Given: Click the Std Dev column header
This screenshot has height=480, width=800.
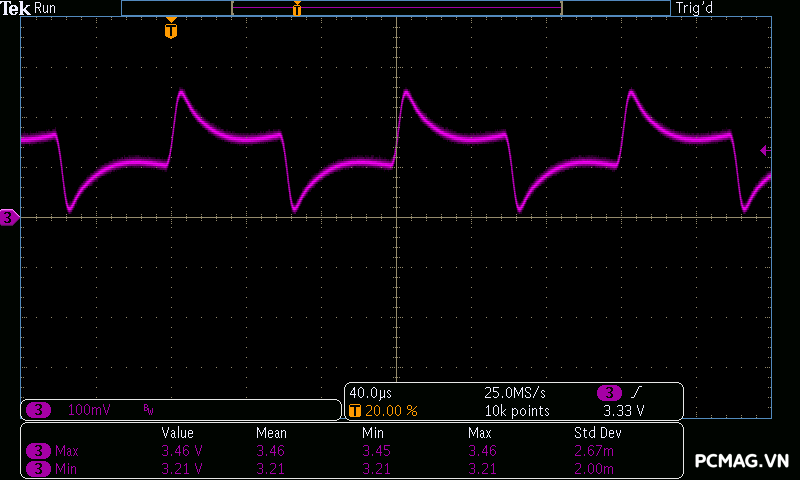Looking at the screenshot, I should point(598,433).
